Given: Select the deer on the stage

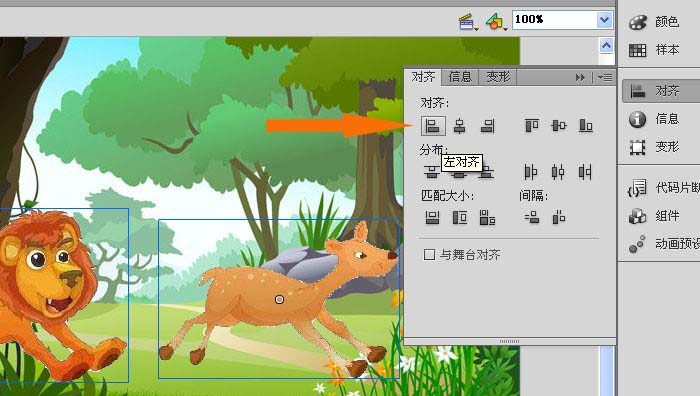Looking at the screenshot, I should point(279,299).
